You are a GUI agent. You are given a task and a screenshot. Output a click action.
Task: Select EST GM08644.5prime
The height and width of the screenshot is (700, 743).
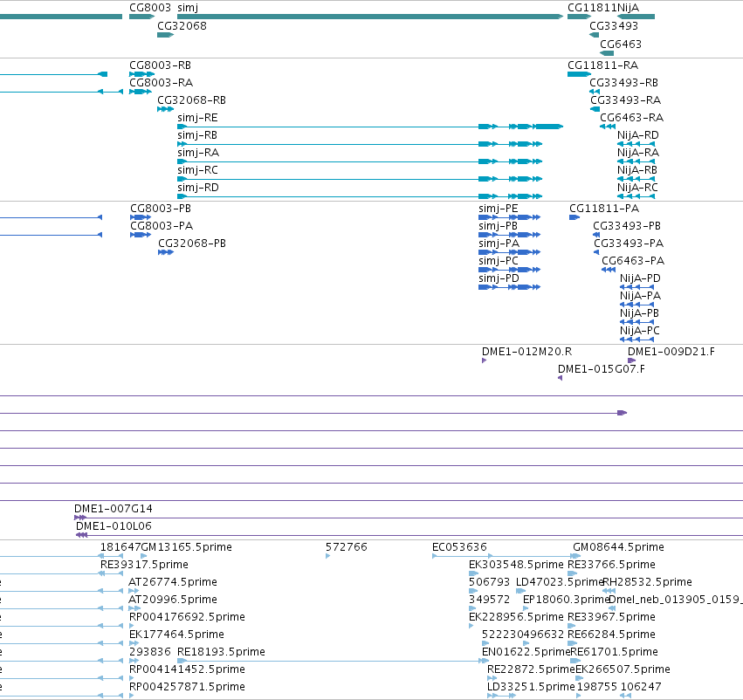(x=618, y=547)
